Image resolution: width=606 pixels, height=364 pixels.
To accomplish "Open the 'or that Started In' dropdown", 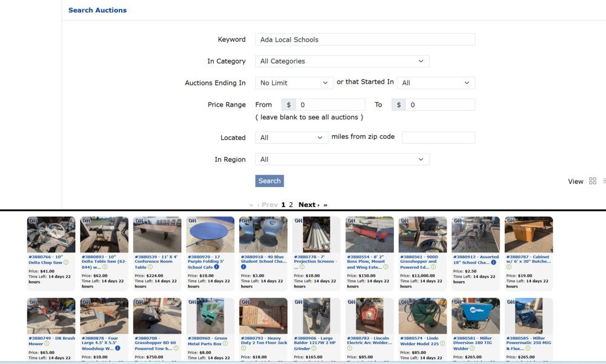I will [x=437, y=82].
